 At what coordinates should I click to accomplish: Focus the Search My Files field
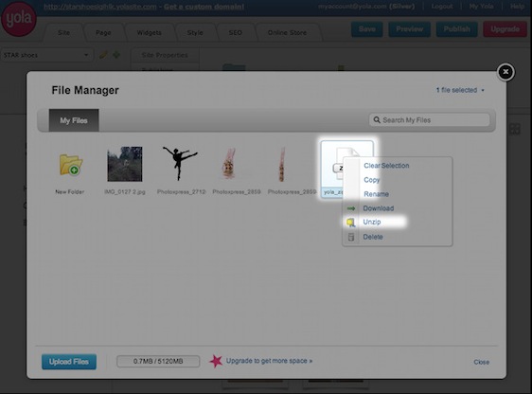(429, 120)
